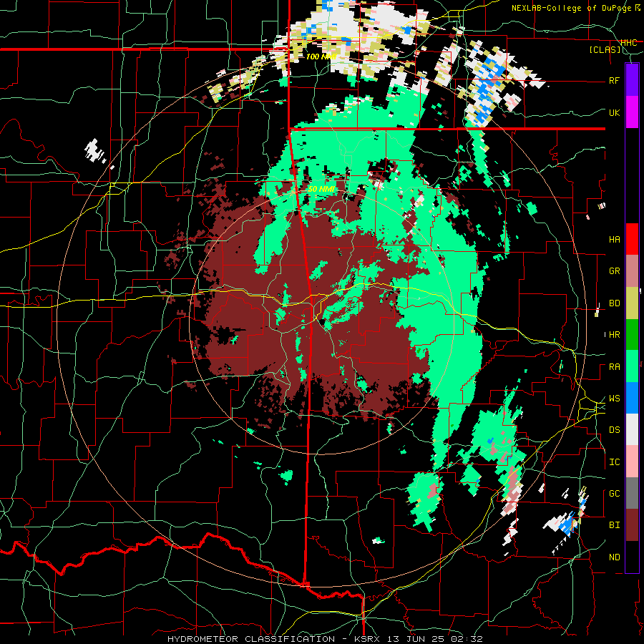Image resolution: width=644 pixels, height=644 pixels.
Task: Click the purple RF color swatch
Action: (x=632, y=80)
